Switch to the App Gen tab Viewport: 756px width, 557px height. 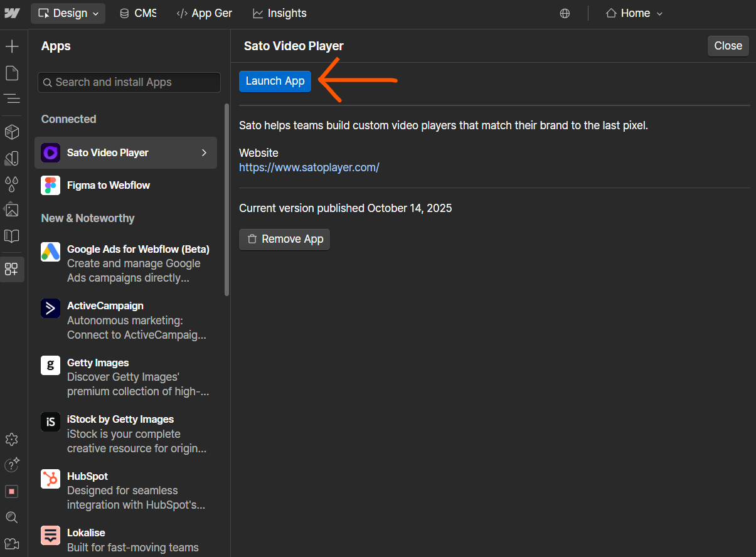point(204,13)
